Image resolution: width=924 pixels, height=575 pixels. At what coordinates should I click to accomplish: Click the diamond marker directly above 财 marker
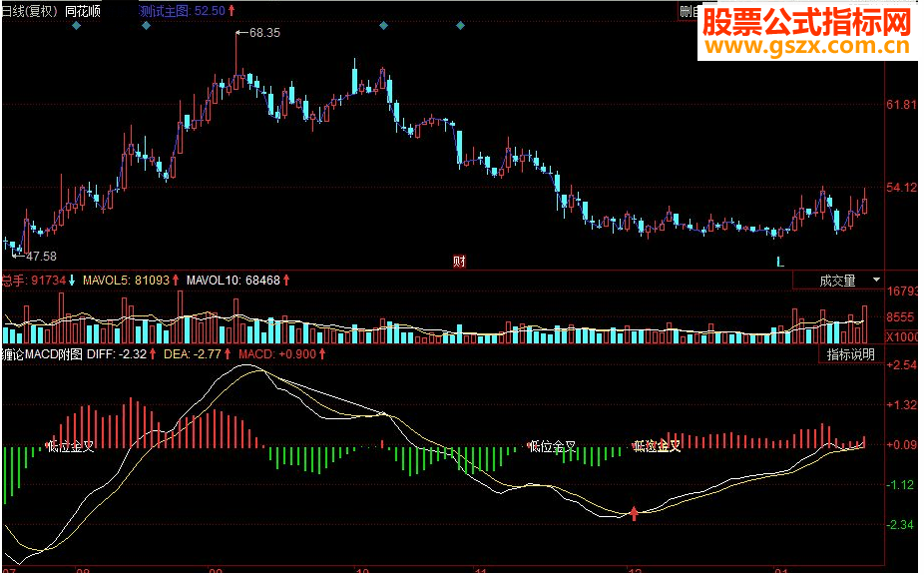[x=461, y=25]
